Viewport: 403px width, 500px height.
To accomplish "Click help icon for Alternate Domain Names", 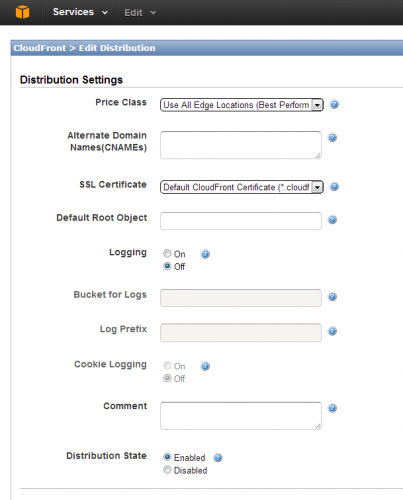I will click(x=332, y=137).
